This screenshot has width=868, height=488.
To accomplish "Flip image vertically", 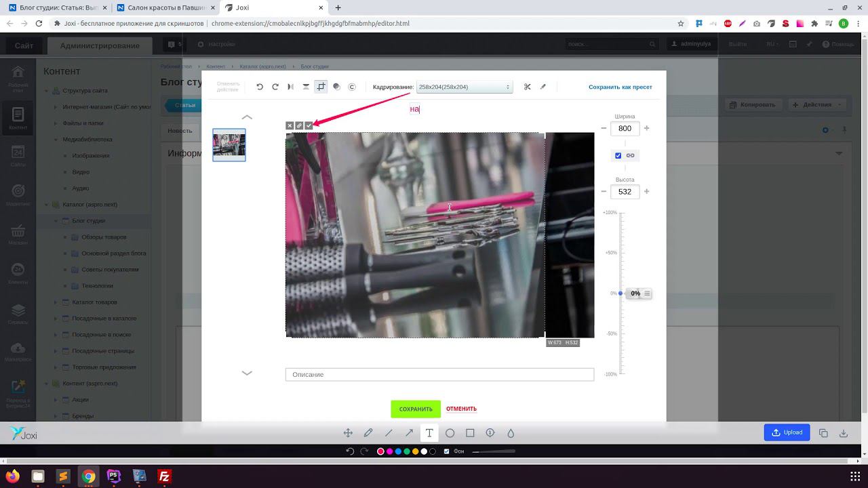I will [x=306, y=87].
